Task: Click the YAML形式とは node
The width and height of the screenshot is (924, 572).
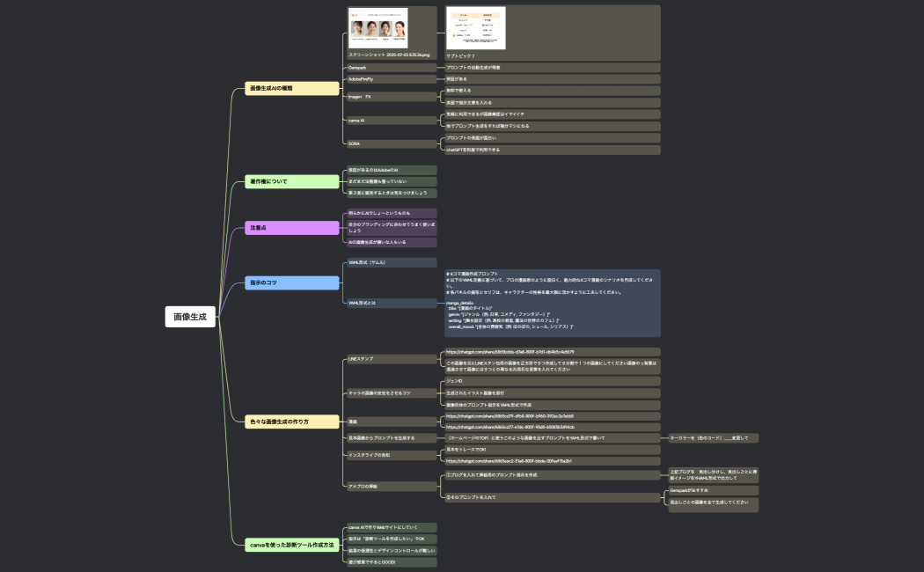Action: [x=390, y=303]
